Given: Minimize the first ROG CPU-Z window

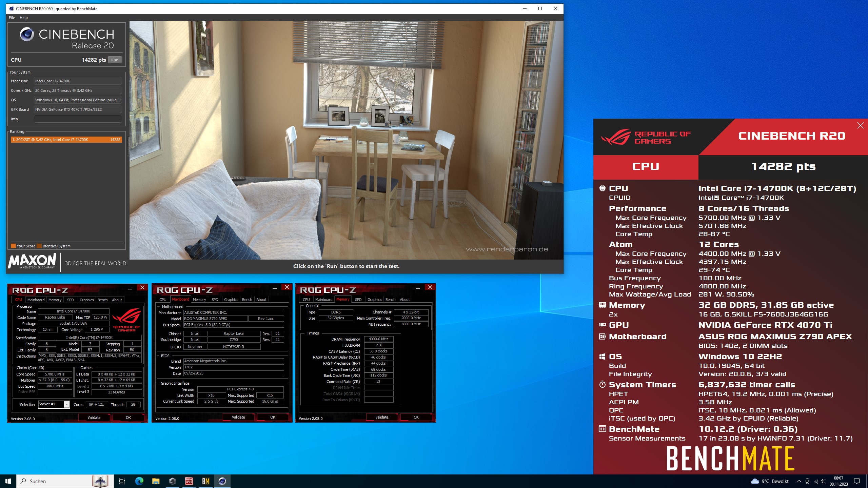Looking at the screenshot, I should click(x=130, y=288).
